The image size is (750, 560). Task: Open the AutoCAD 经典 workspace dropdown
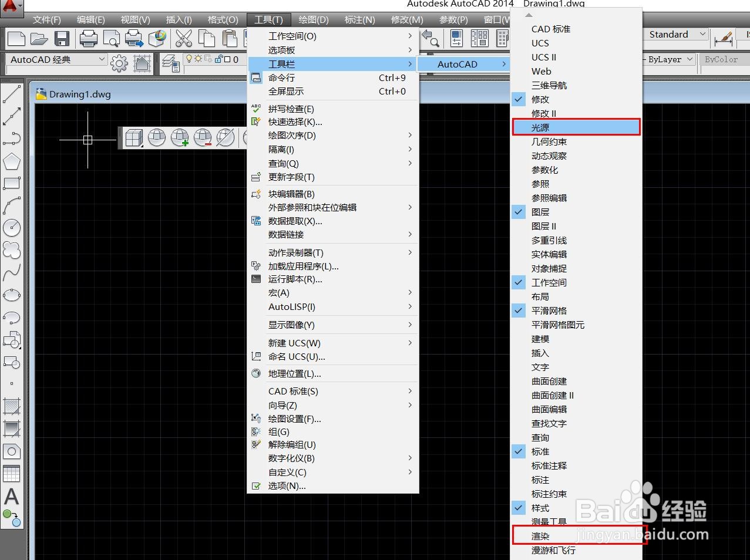57,59
